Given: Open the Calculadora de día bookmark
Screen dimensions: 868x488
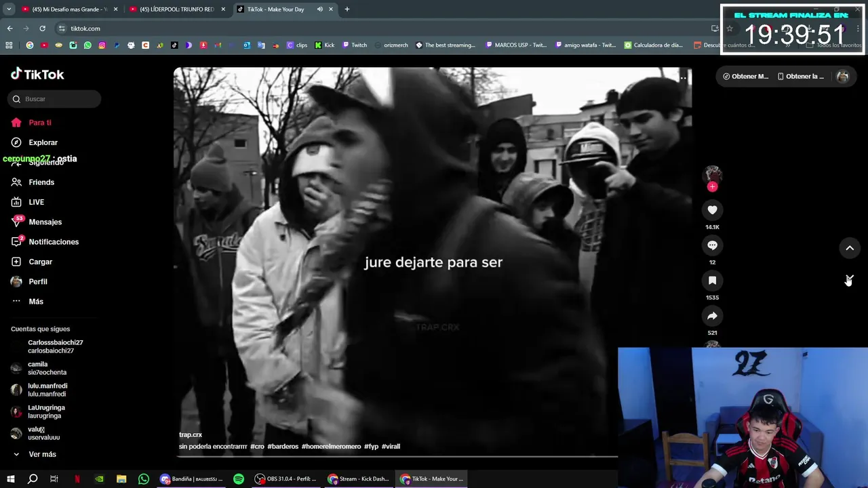Looking at the screenshot, I should [x=654, y=45].
